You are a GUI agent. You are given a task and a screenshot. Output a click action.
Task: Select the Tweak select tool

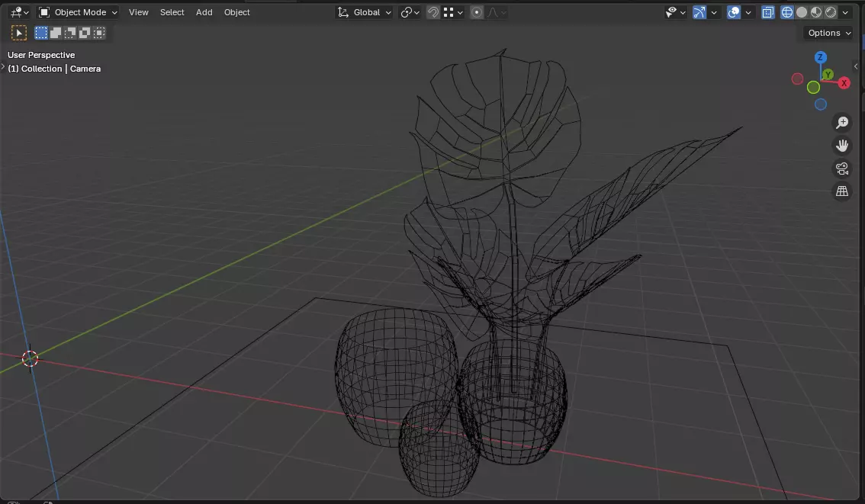19,33
